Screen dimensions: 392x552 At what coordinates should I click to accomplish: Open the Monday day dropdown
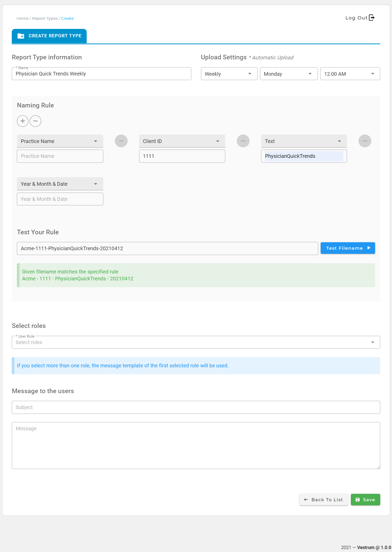click(x=289, y=74)
